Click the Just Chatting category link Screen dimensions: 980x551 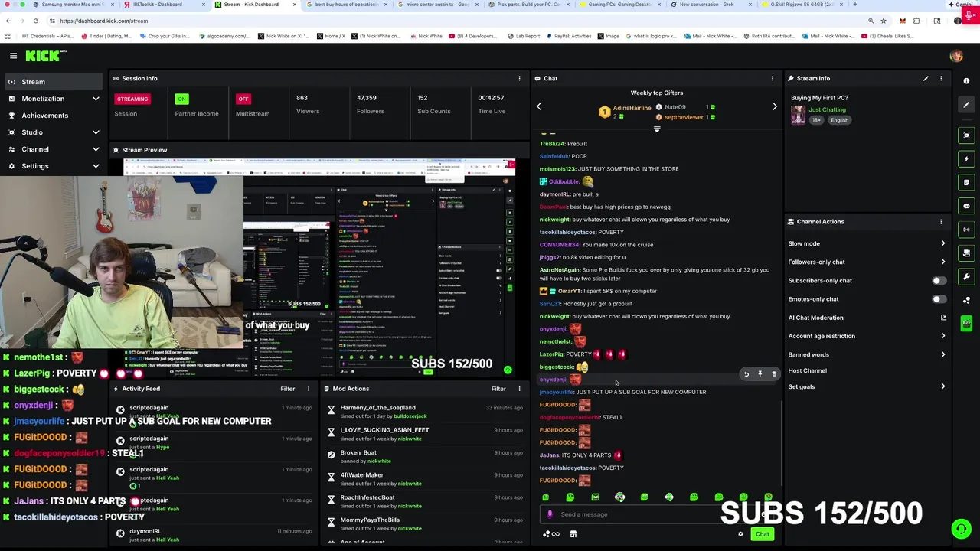[827, 109]
